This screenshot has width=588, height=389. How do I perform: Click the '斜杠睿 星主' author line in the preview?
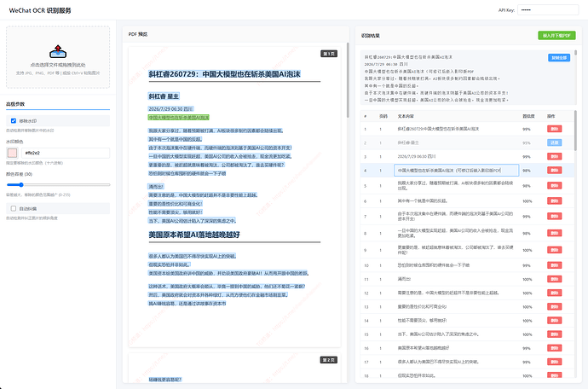164,96
